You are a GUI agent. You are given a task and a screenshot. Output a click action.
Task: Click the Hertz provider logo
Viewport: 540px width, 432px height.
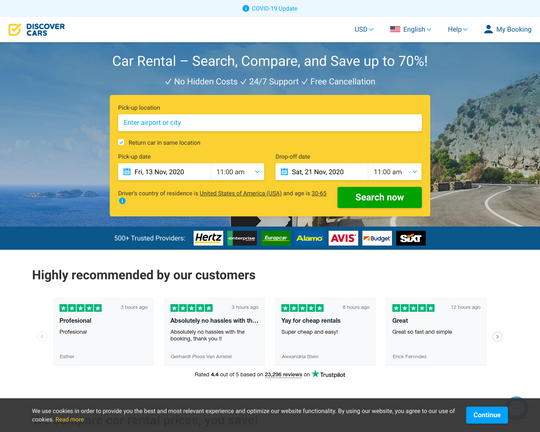208,238
